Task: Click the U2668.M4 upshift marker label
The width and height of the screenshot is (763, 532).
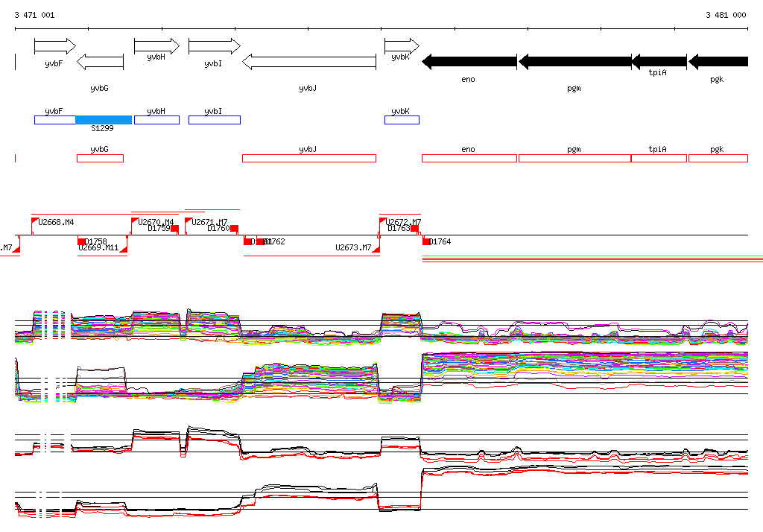Action: (x=56, y=223)
